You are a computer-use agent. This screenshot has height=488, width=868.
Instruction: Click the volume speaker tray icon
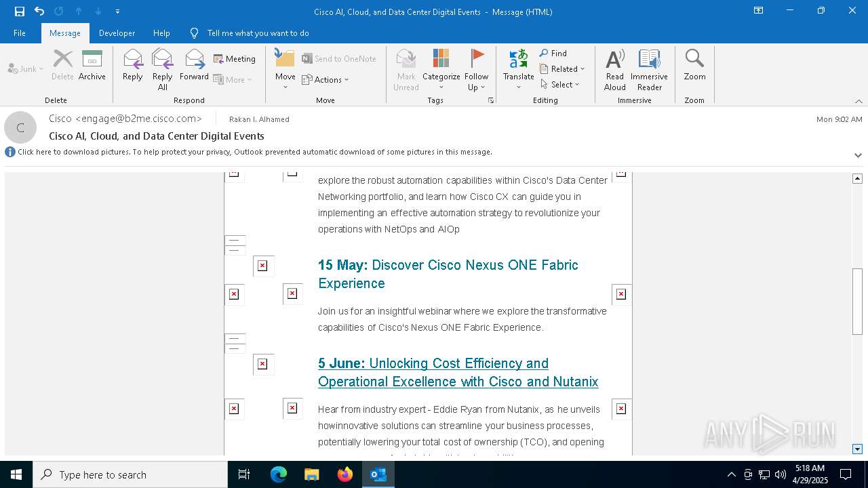(781, 474)
